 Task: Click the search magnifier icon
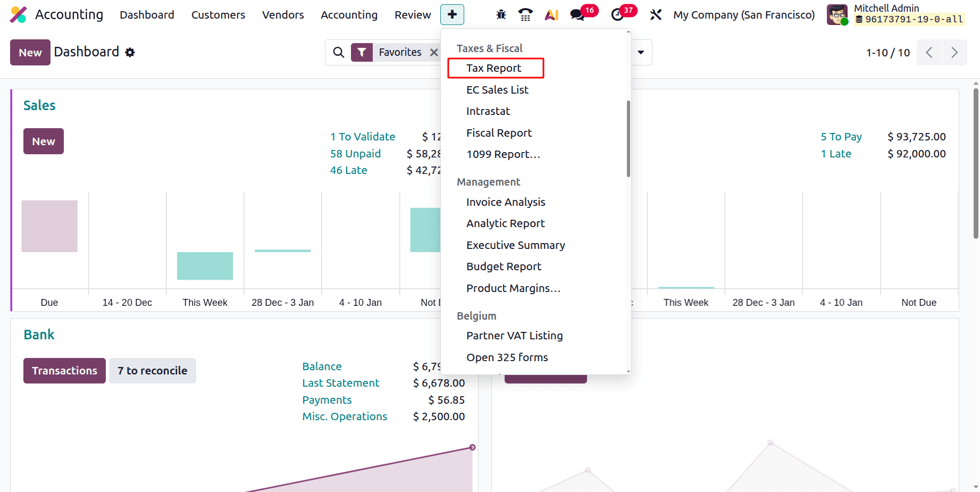click(338, 52)
